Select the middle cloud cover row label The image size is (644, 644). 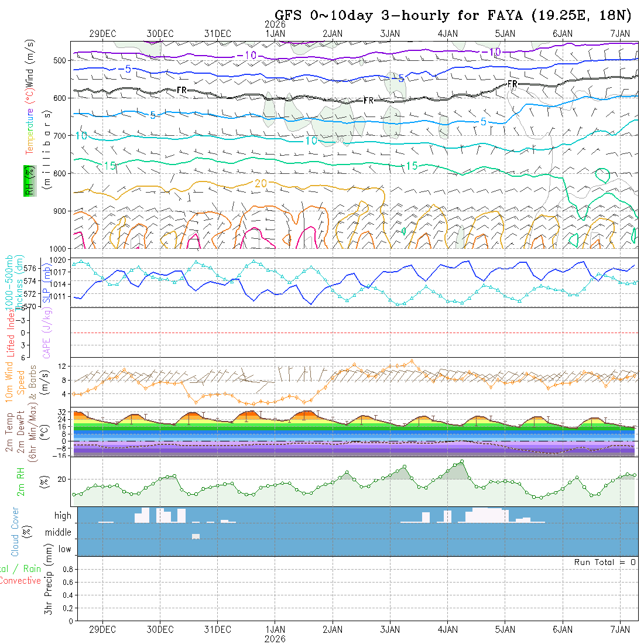coord(59,533)
